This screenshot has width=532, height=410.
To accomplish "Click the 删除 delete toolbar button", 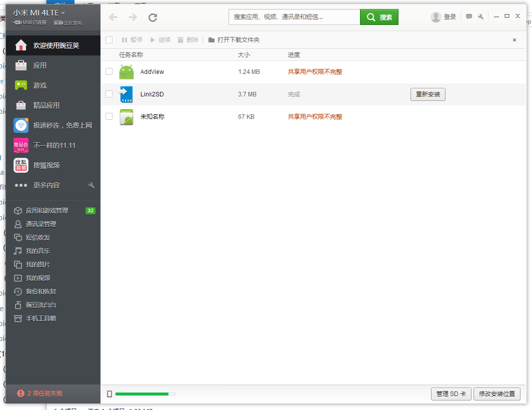I will tap(188, 40).
